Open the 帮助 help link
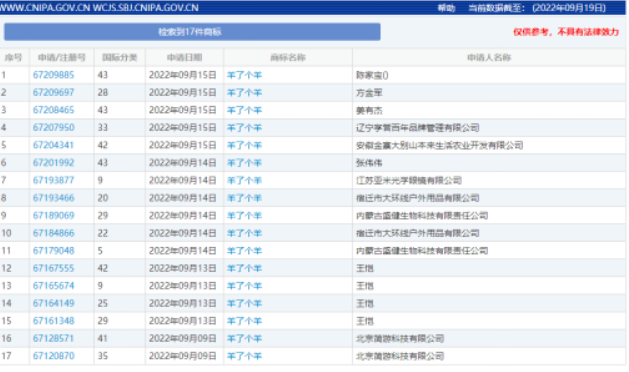This screenshot has width=629, height=372. pos(446,8)
